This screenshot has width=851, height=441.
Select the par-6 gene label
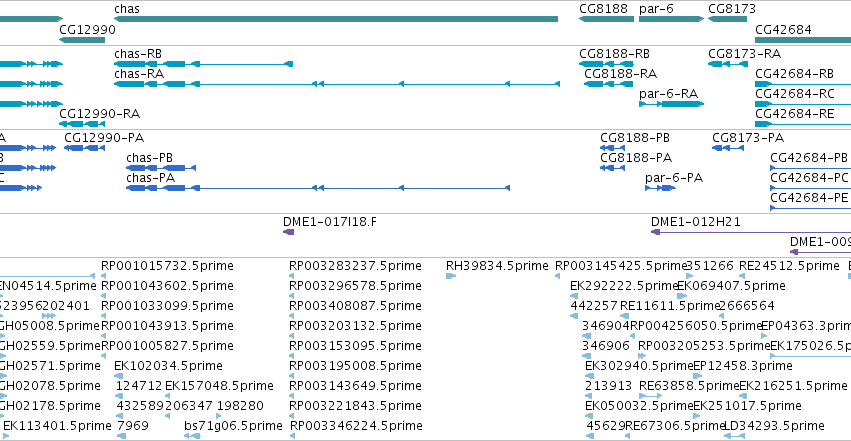[656, 9]
